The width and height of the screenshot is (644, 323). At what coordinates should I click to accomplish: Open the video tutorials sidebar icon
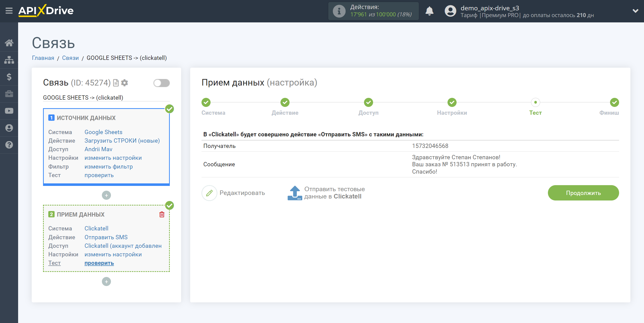click(9, 111)
